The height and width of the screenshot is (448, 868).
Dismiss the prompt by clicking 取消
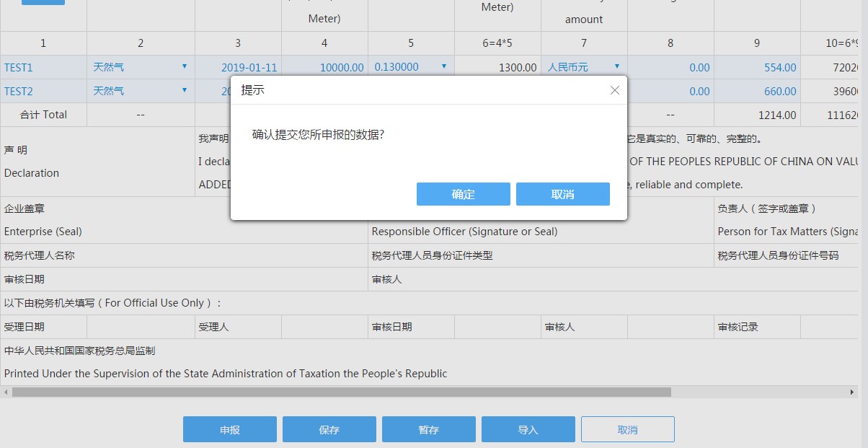click(562, 193)
